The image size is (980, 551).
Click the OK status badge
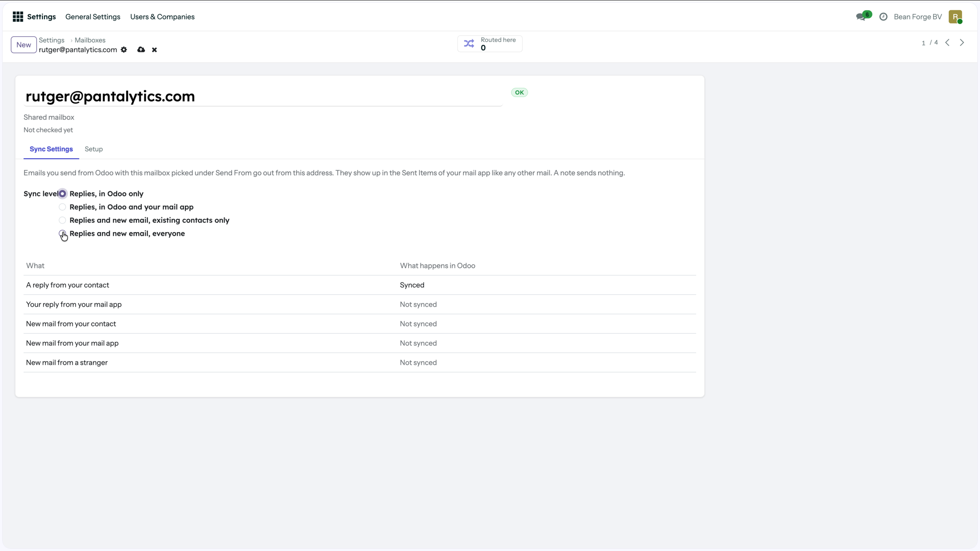(x=520, y=92)
